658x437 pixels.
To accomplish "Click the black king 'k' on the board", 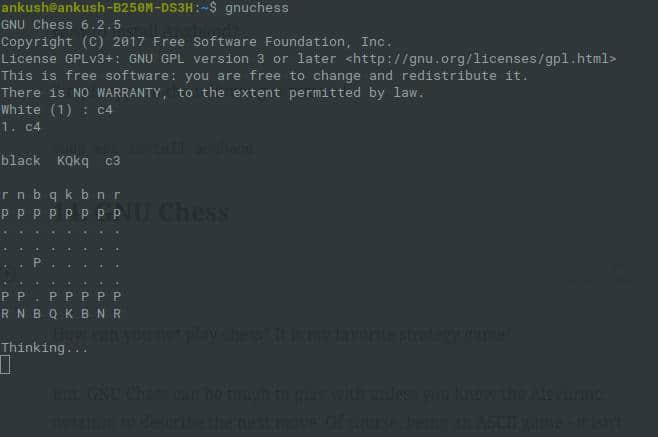I will click(x=69, y=195).
